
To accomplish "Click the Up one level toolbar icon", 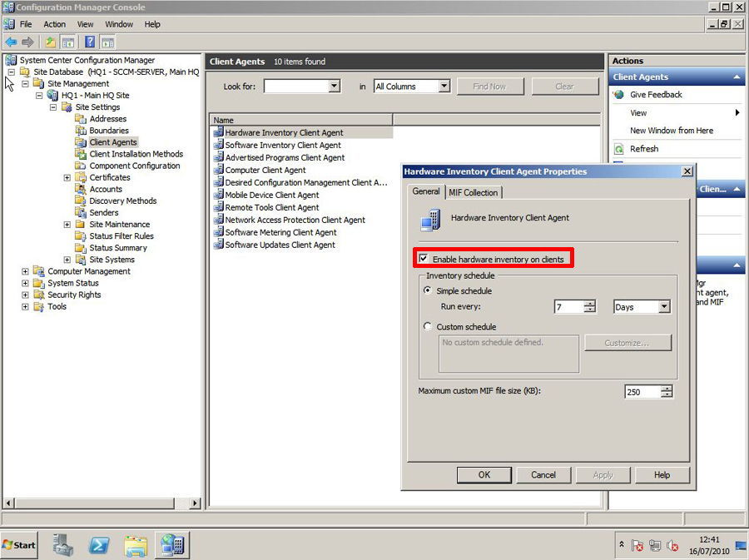I will 50,42.
